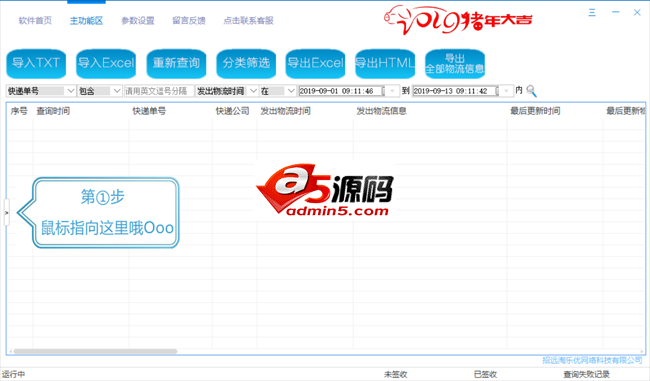Click 已签收 in the status bar
This screenshot has height=381, width=650.
pos(485,374)
